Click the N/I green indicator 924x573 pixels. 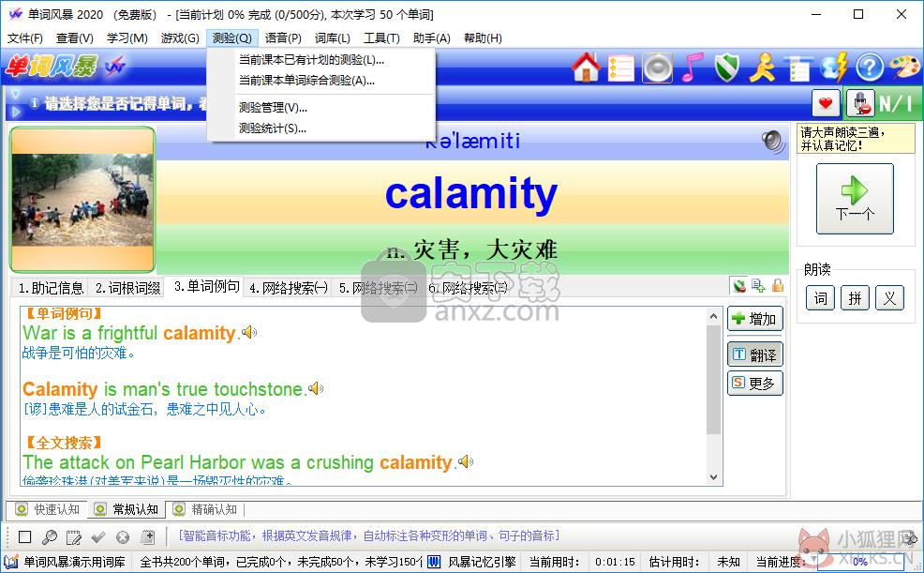pyautogui.click(x=896, y=103)
